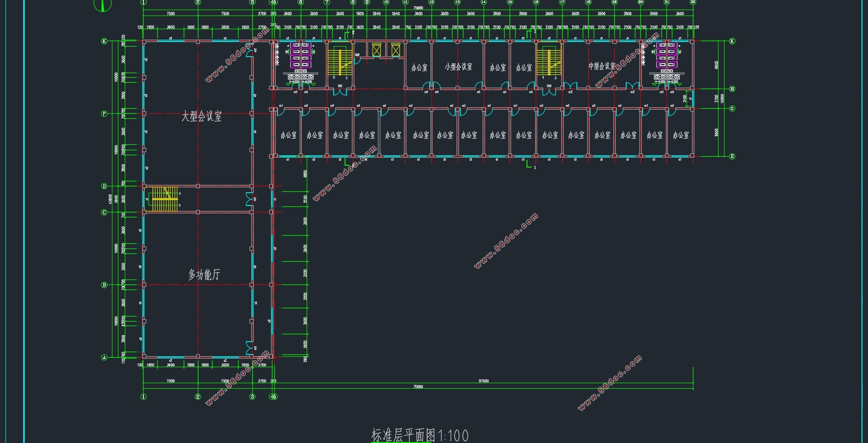The height and width of the screenshot is (443, 868).
Task: Click the yellow staircase near 中型会议室
Action: pos(549,59)
